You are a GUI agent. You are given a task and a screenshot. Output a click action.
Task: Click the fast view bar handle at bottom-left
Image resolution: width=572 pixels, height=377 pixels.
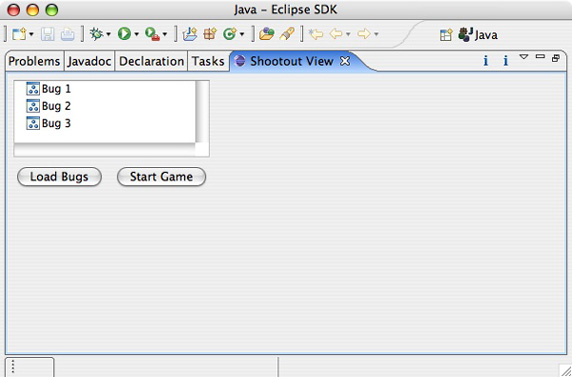13,366
